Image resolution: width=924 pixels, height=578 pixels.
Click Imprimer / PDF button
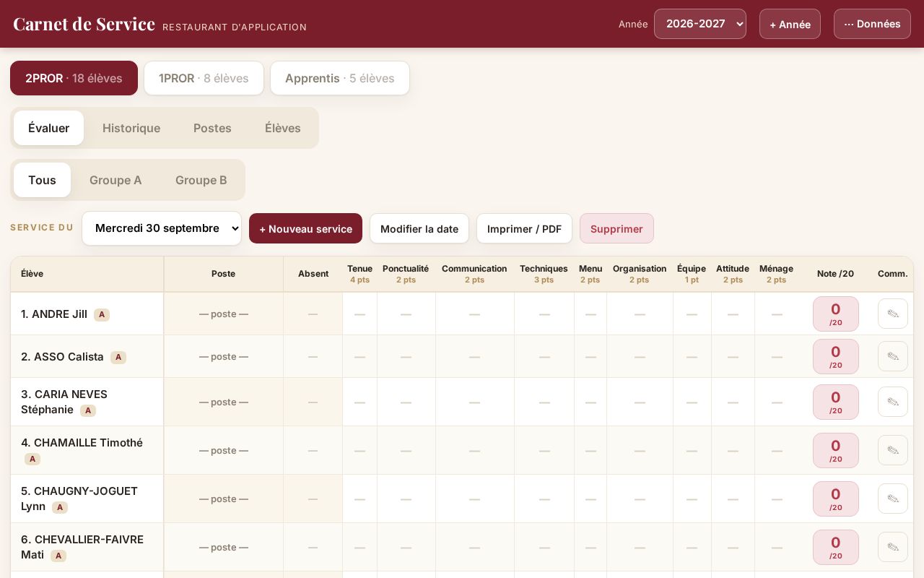[524, 228]
